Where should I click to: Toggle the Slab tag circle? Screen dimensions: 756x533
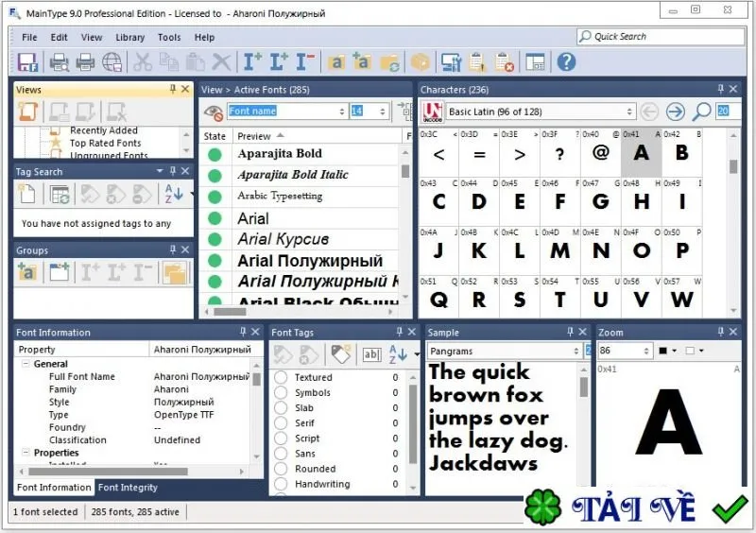(x=281, y=408)
